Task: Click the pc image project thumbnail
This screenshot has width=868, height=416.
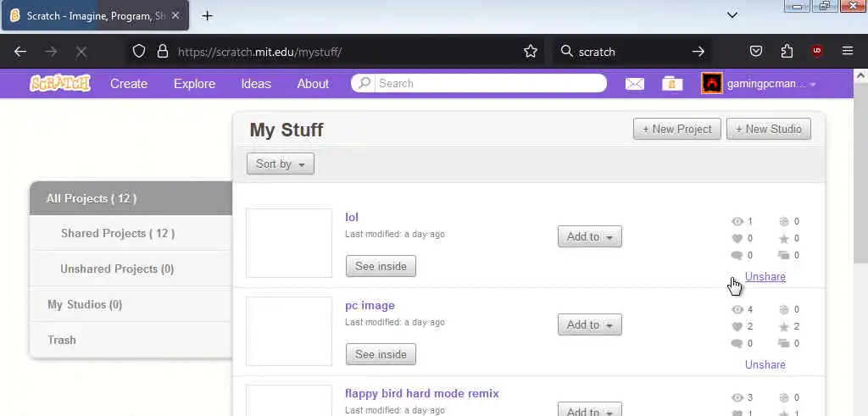Action: pyautogui.click(x=289, y=331)
